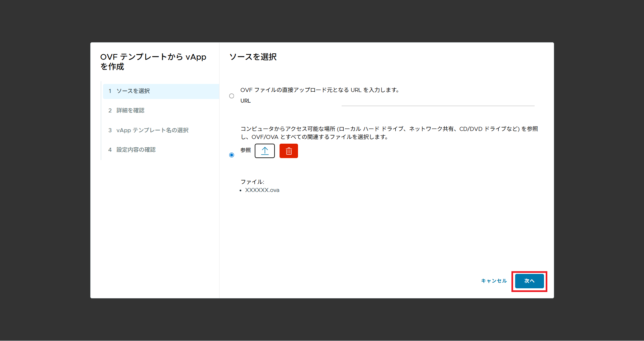Image resolution: width=644 pixels, height=341 pixels.
Task: Select the URL upload radio button
Action: click(x=232, y=96)
